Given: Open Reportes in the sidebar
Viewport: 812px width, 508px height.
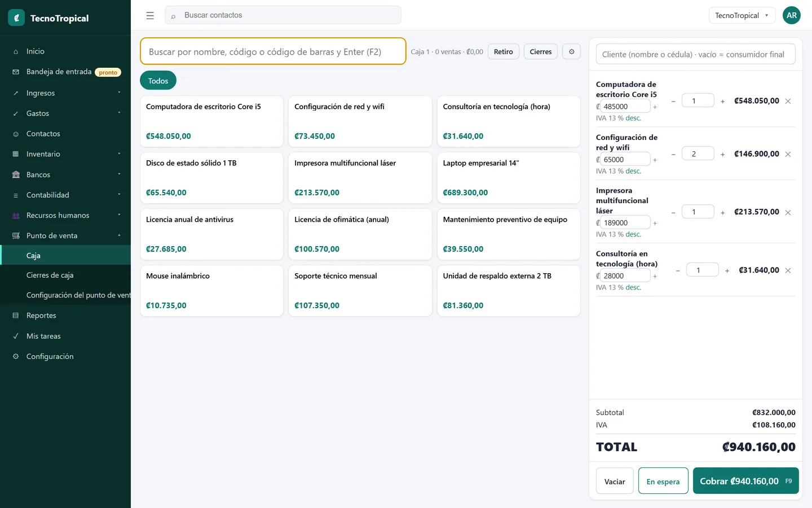Looking at the screenshot, I should coord(65,316).
